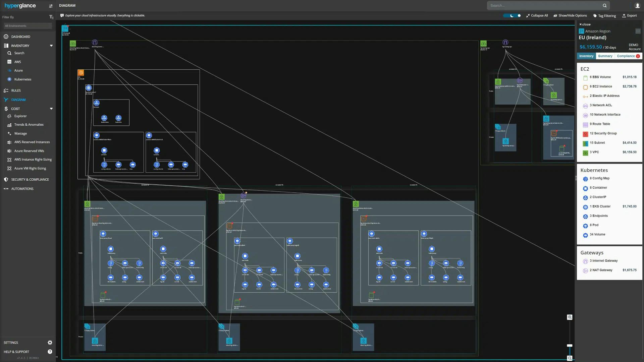This screenshot has width=644, height=362.
Task: Select the Compliance tab
Action: tap(626, 56)
